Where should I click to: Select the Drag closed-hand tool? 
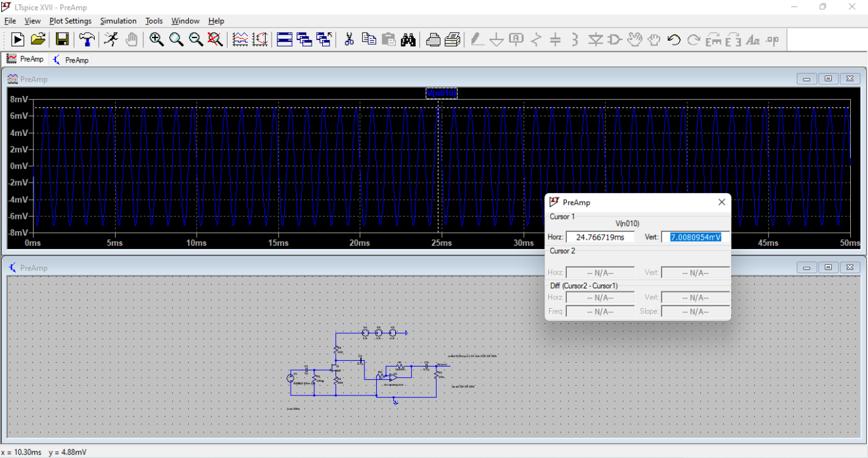(x=654, y=39)
